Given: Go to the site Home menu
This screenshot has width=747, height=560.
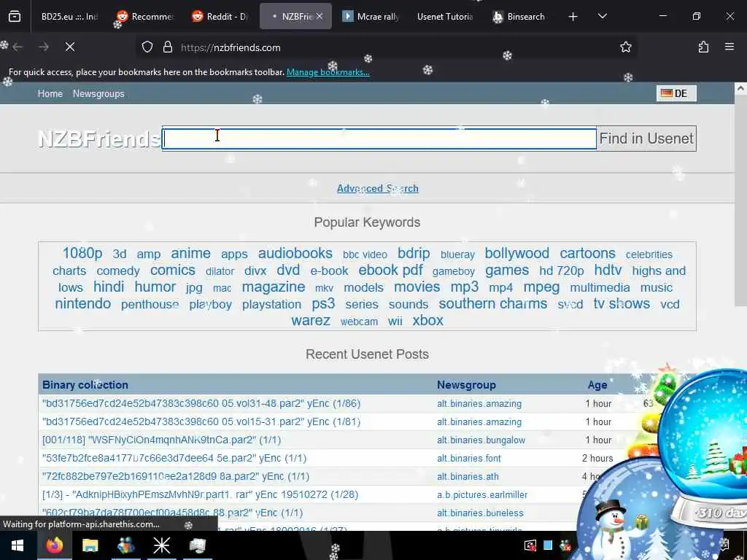Looking at the screenshot, I should click(x=50, y=94).
